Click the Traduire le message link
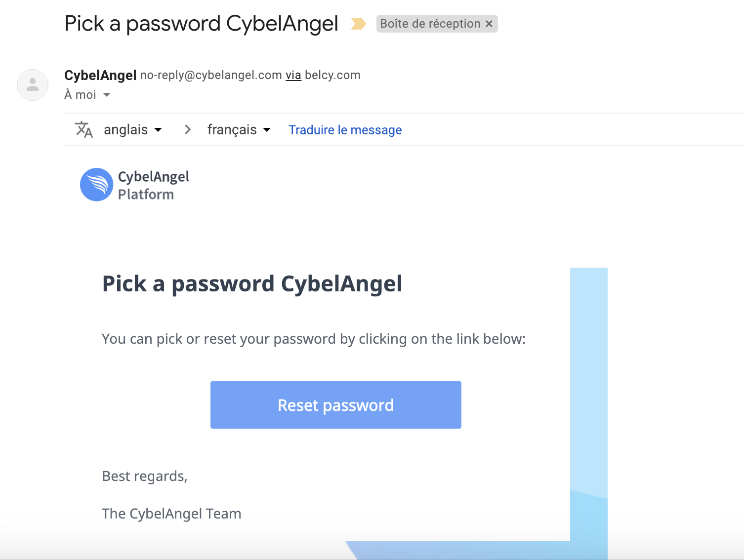 click(345, 130)
